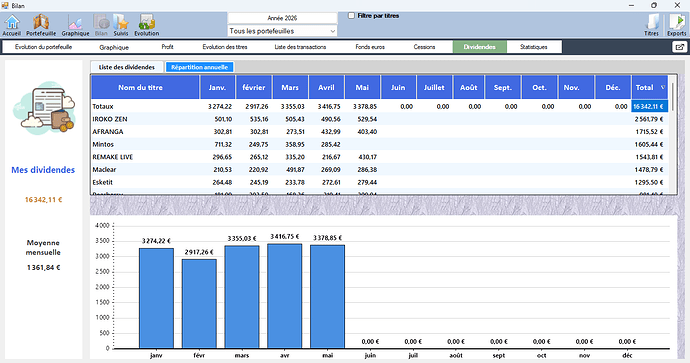Switch to Evolution du portefeuille tab
The height and width of the screenshot is (363, 690).
tap(43, 47)
